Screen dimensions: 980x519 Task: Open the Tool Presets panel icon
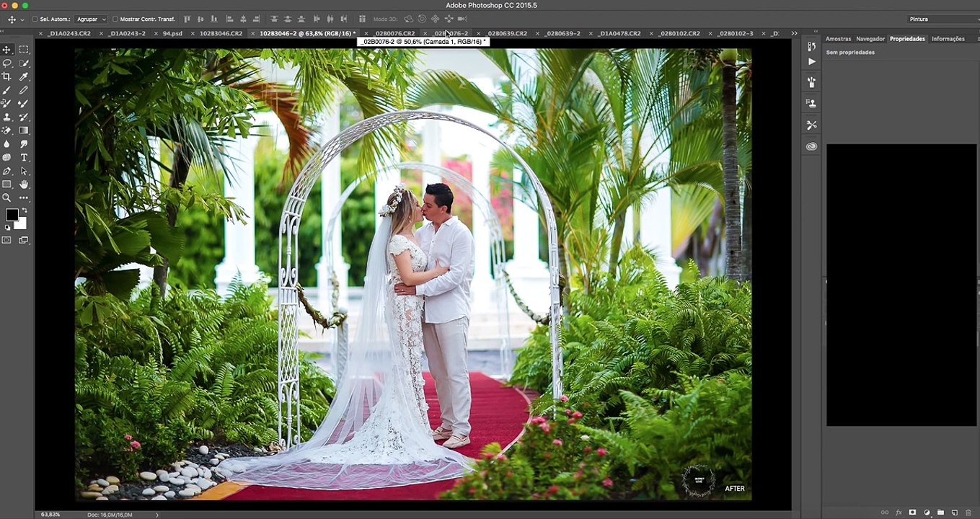tap(811, 125)
